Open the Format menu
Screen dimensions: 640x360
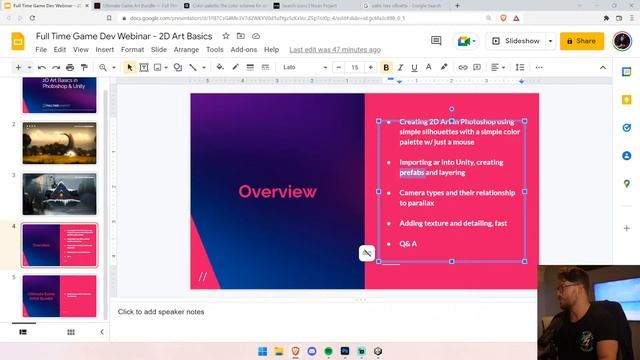(132, 49)
